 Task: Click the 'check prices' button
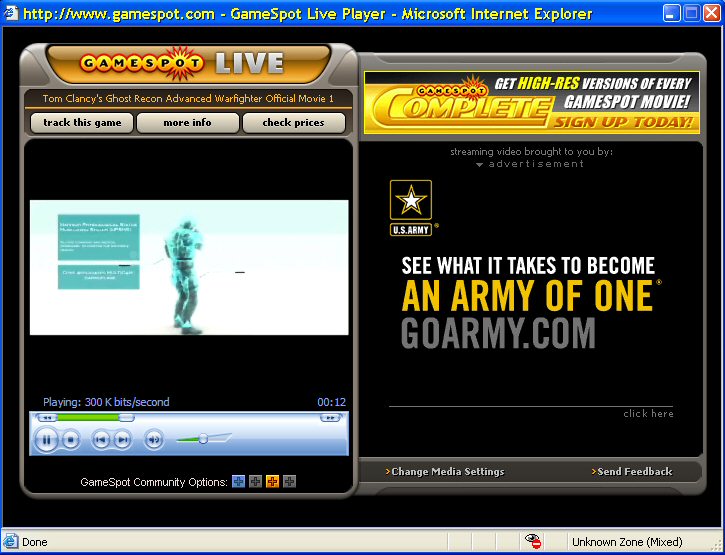293,123
